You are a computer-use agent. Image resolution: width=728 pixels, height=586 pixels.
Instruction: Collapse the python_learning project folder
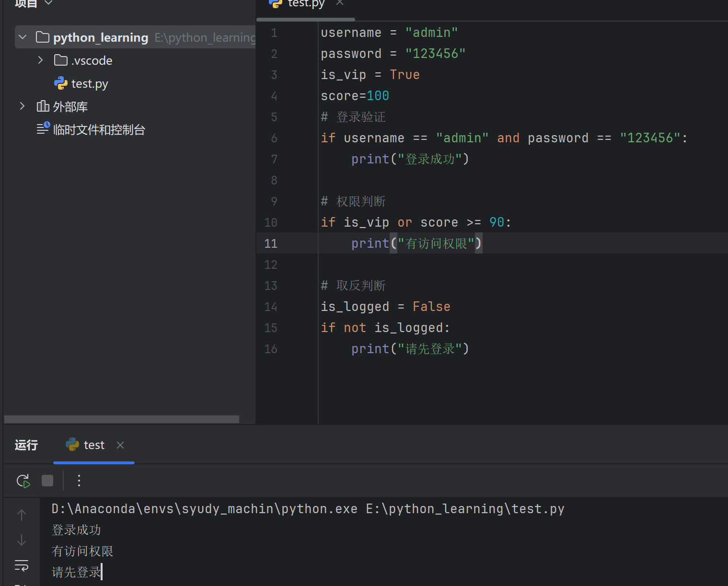(23, 37)
